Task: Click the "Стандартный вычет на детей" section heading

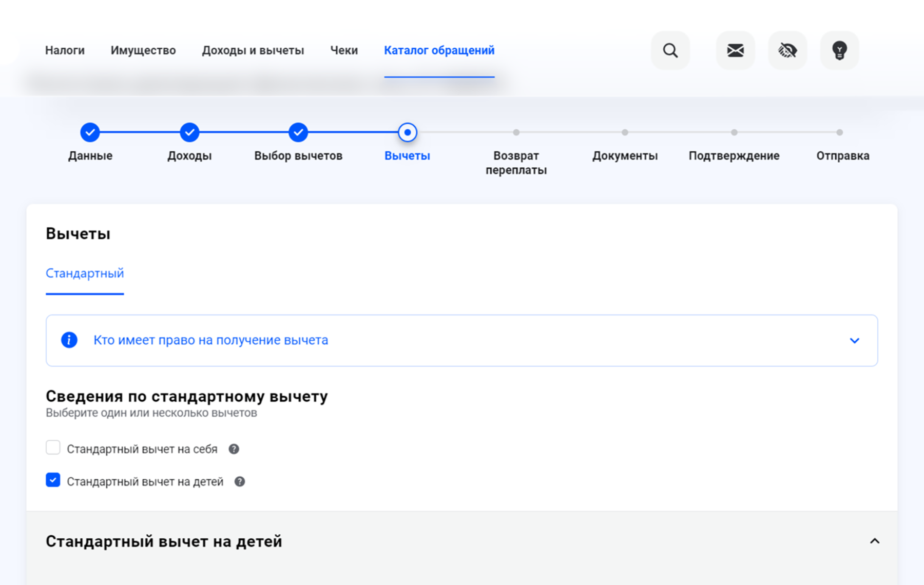Action: click(164, 541)
